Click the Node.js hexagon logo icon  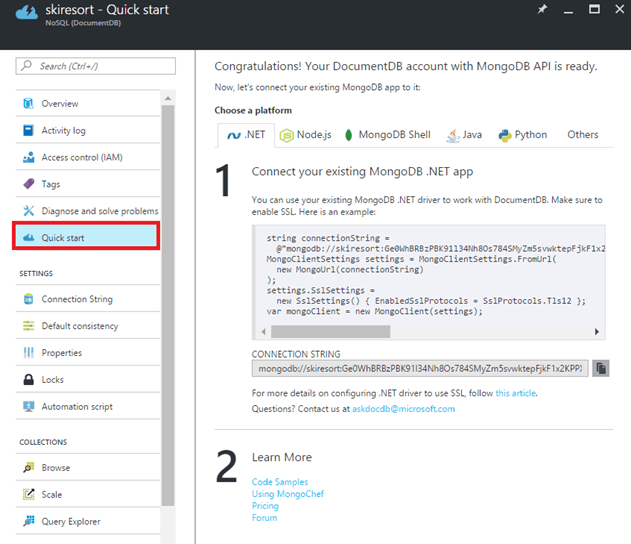pyautogui.click(x=286, y=136)
